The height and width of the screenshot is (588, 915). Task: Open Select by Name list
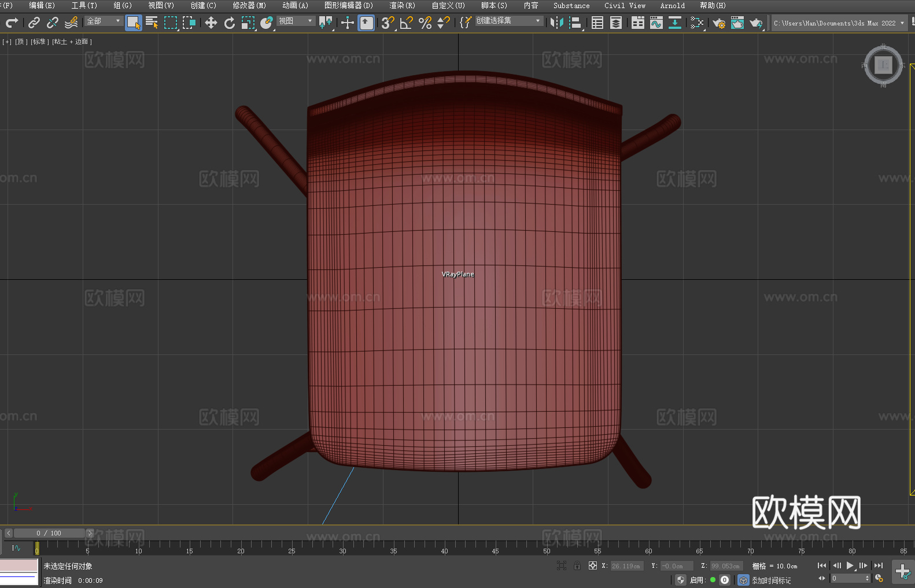coord(152,23)
